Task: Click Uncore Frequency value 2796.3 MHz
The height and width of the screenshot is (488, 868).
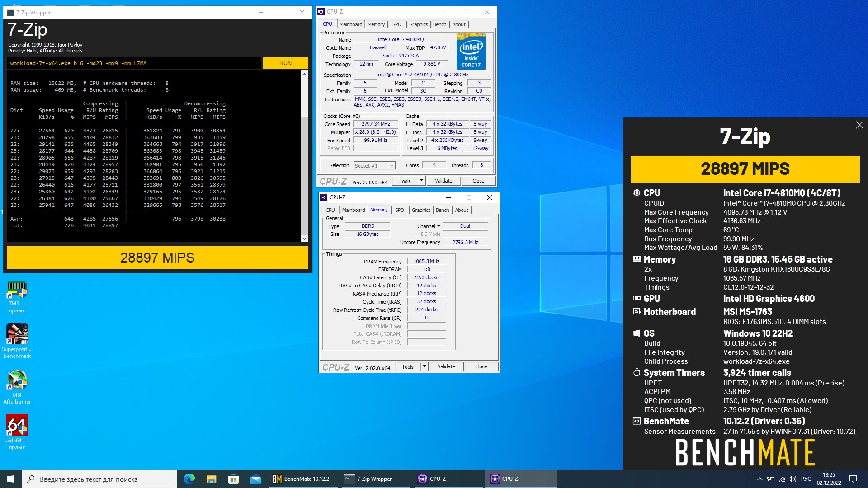Action: [x=465, y=242]
